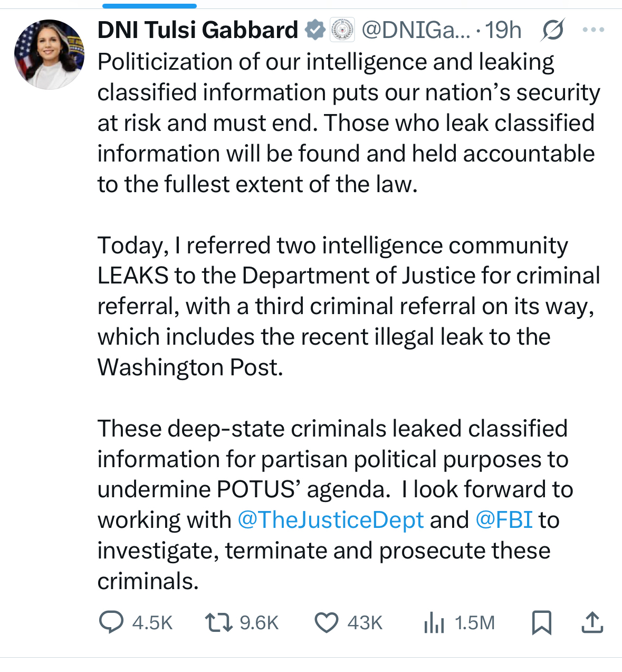The image size is (622, 672).
Task: Open the 19h timestamp link
Action: [x=503, y=30]
